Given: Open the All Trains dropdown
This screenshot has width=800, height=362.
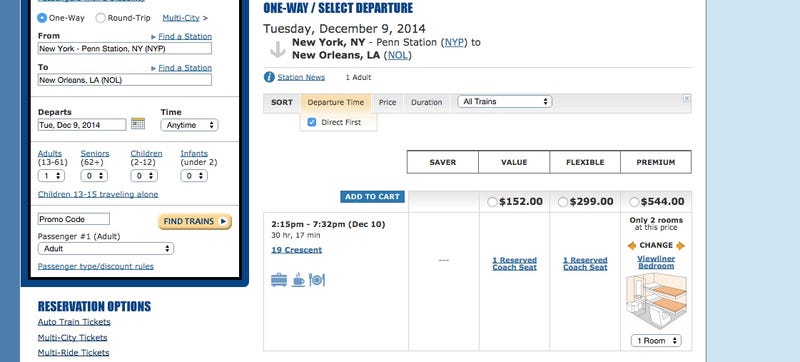Looking at the screenshot, I should tap(505, 101).
